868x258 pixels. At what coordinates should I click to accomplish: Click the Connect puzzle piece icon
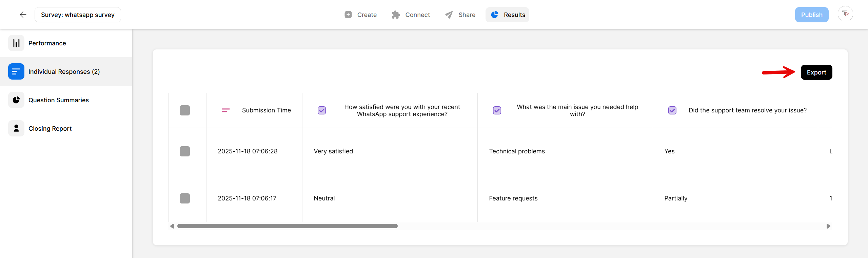coord(396,15)
